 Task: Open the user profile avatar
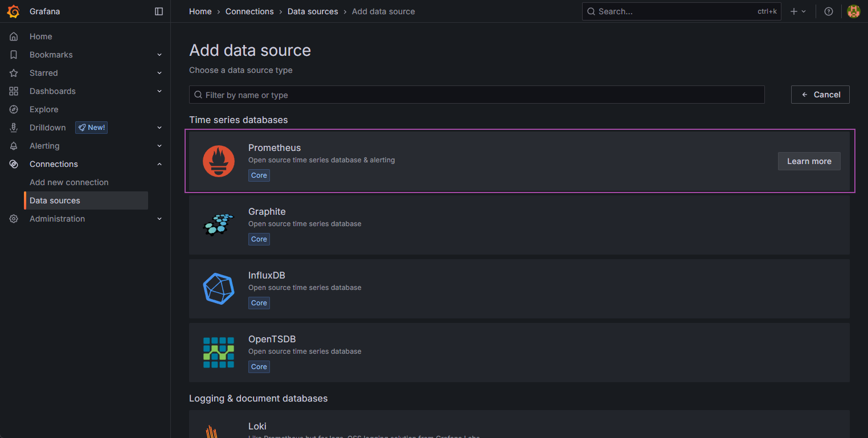pyautogui.click(x=853, y=11)
